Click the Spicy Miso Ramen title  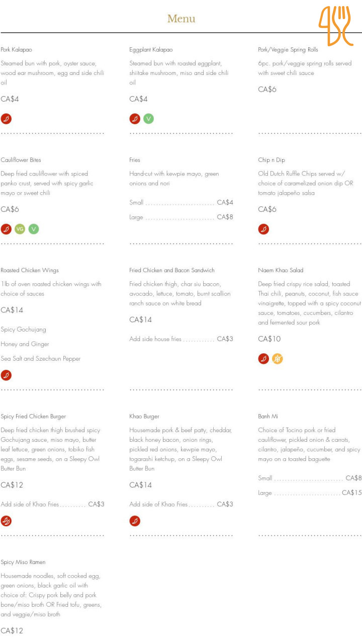[23, 562]
